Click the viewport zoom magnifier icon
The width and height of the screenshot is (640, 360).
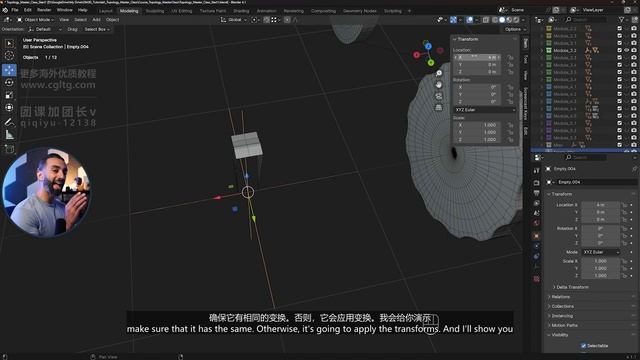point(439,73)
